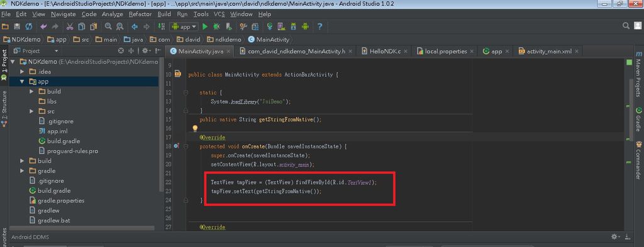The width and height of the screenshot is (644, 247).
Task: Open the Android Device Monitor icon
Action: 305,26
